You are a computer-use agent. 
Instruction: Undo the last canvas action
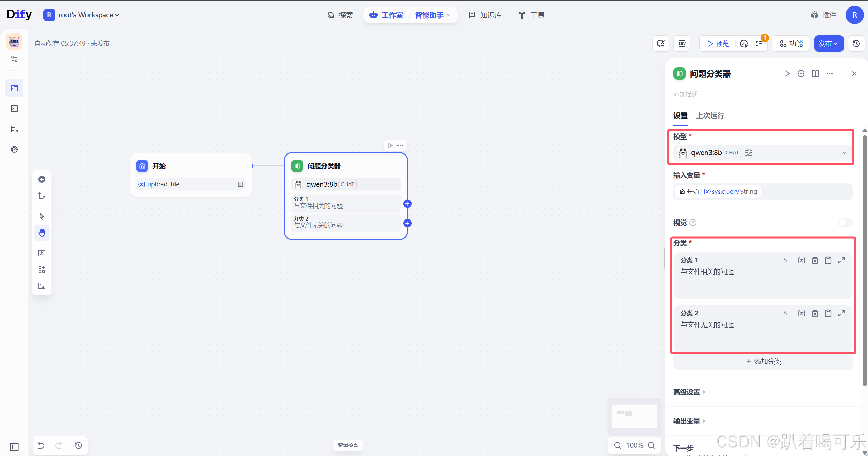41,445
